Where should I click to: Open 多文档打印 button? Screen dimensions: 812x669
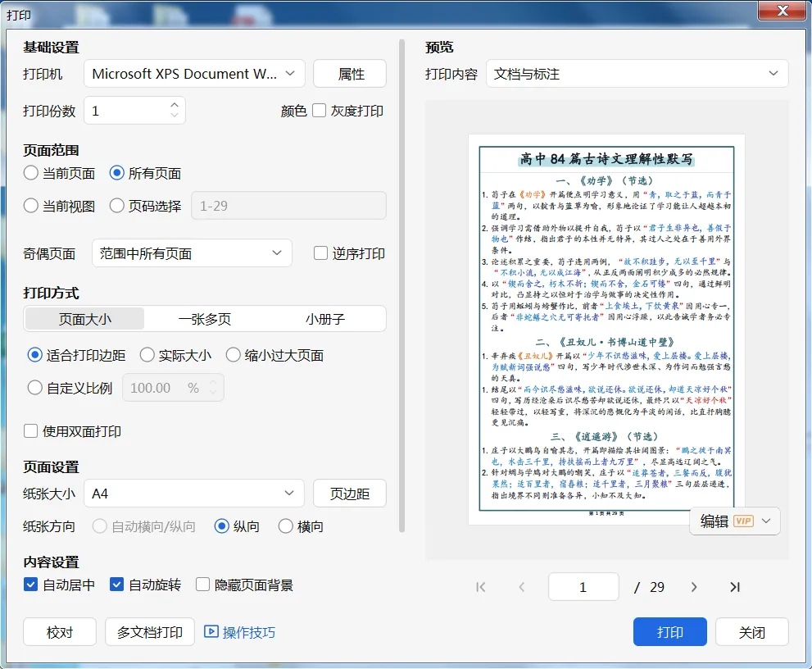[150, 631]
